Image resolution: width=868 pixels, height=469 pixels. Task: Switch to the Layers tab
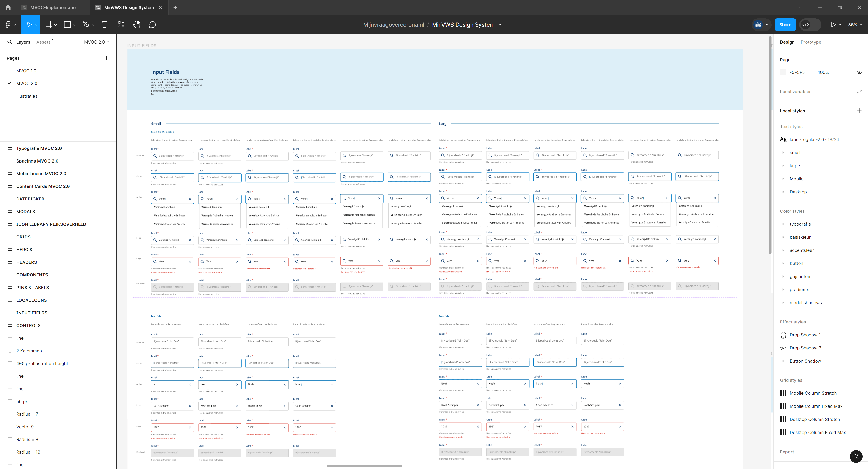click(x=23, y=42)
